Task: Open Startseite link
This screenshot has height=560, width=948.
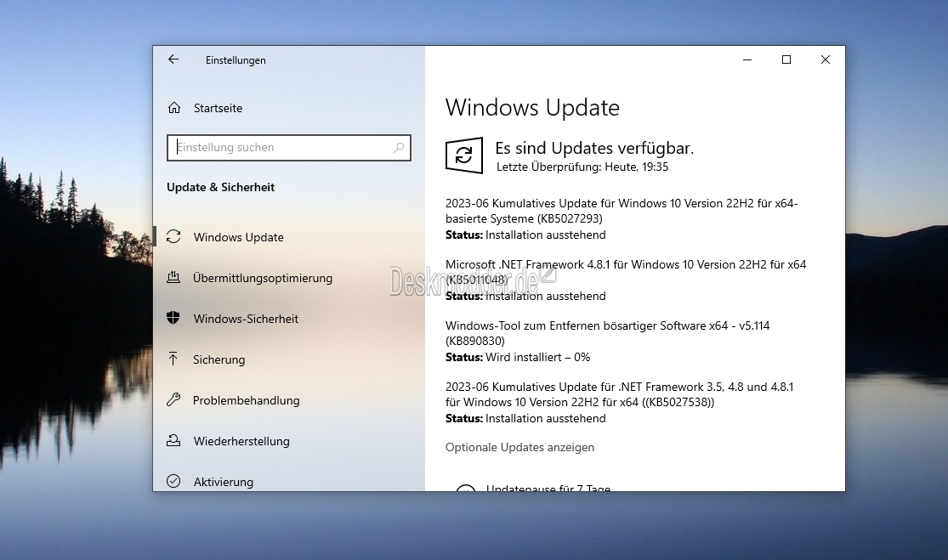Action: [x=218, y=108]
